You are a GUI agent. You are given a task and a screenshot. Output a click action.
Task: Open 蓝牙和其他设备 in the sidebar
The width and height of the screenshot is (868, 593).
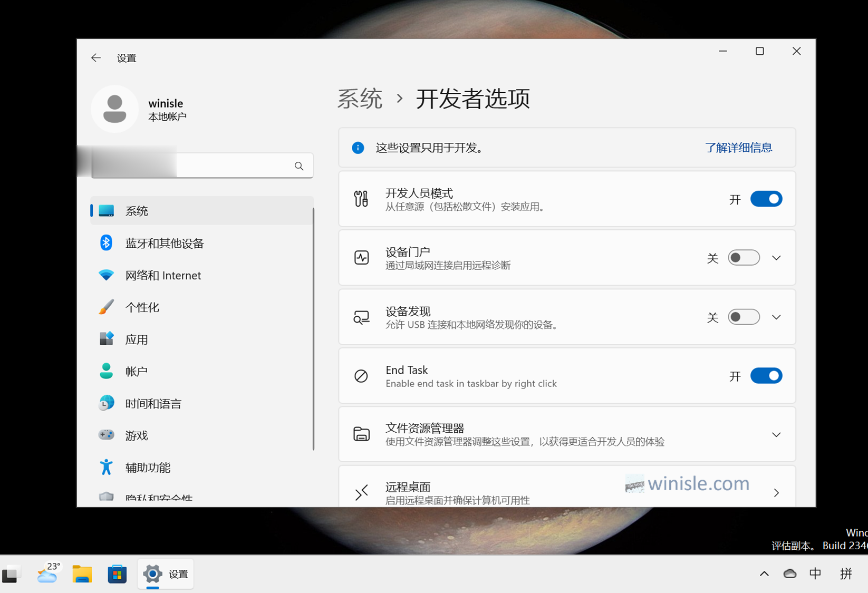202,243
